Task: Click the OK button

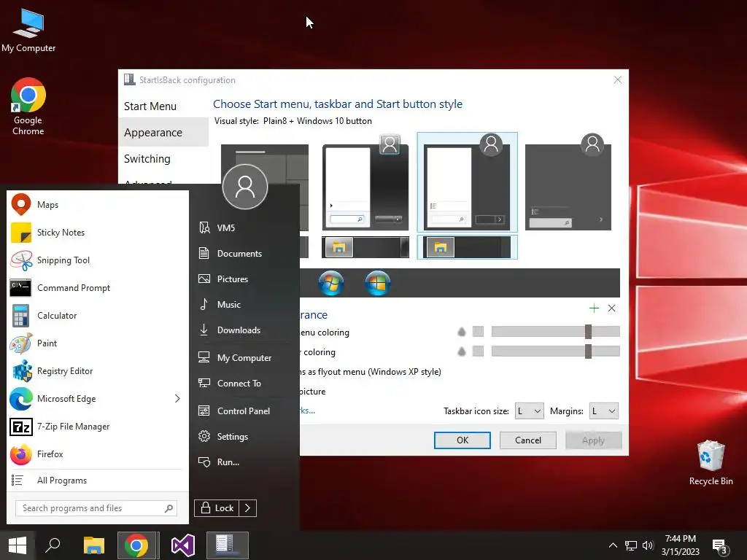Action: pos(462,440)
